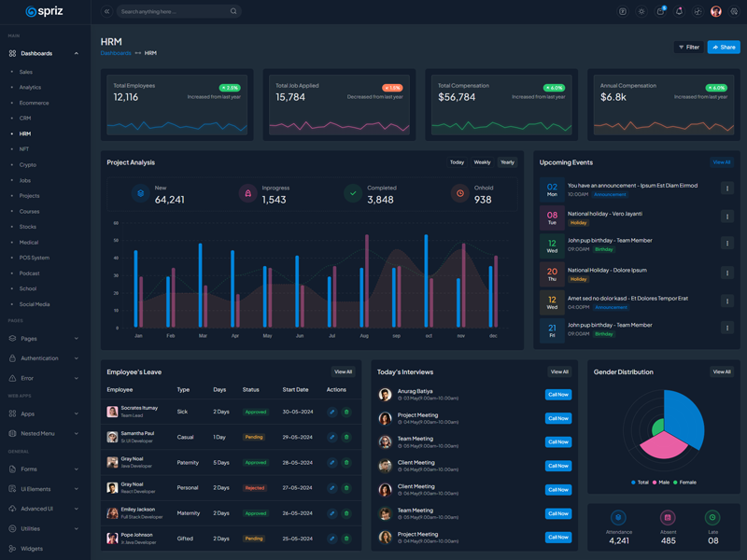Image resolution: width=747 pixels, height=560 pixels.
Task: Switch Project Analysis to Weekly
Action: 482,162
